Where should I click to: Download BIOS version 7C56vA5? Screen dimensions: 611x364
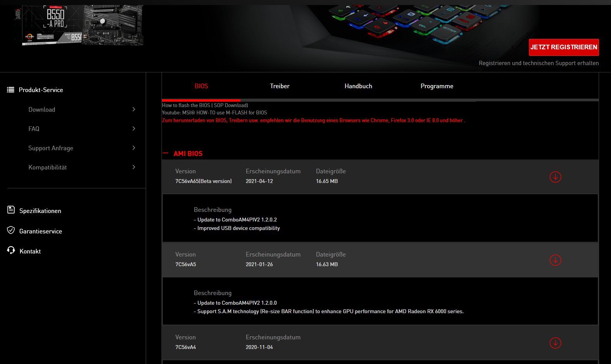pos(555,260)
